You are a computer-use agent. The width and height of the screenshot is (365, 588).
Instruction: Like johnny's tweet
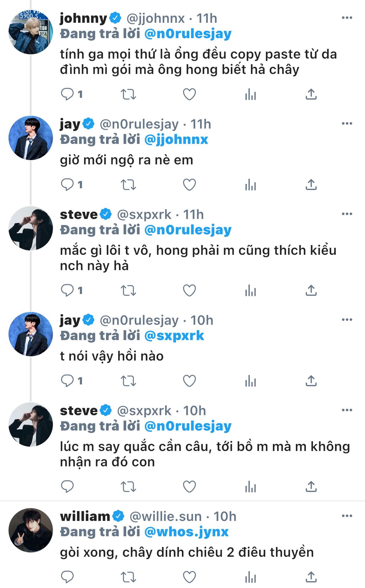[x=189, y=94]
